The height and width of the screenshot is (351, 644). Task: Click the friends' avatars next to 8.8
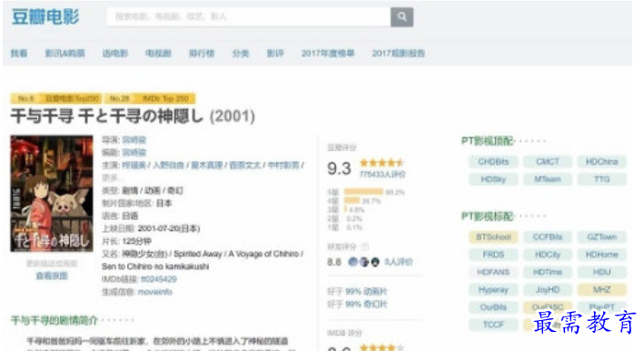pyautogui.click(x=364, y=262)
